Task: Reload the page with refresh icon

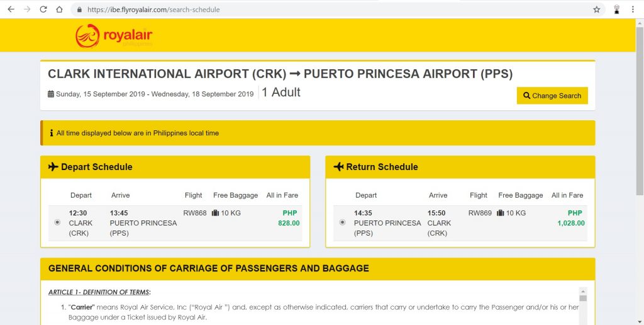Action: (x=43, y=9)
